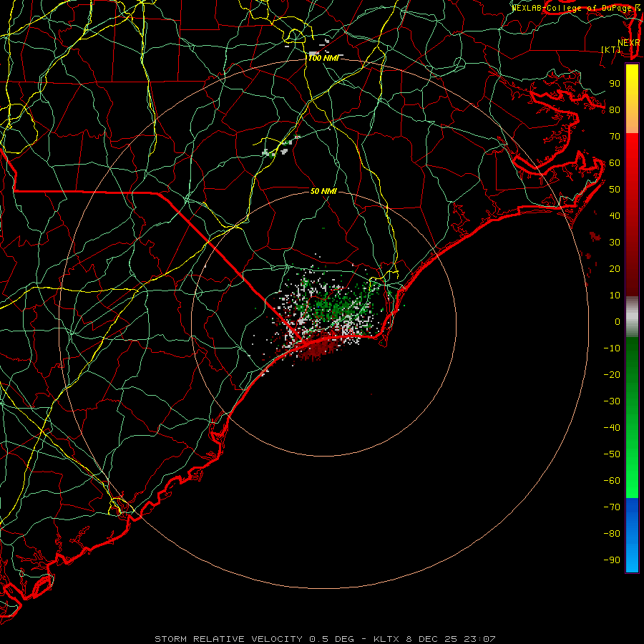The image size is (644, 644).
Task: Click the "50 NMI" range ring label
Action: 323,191
